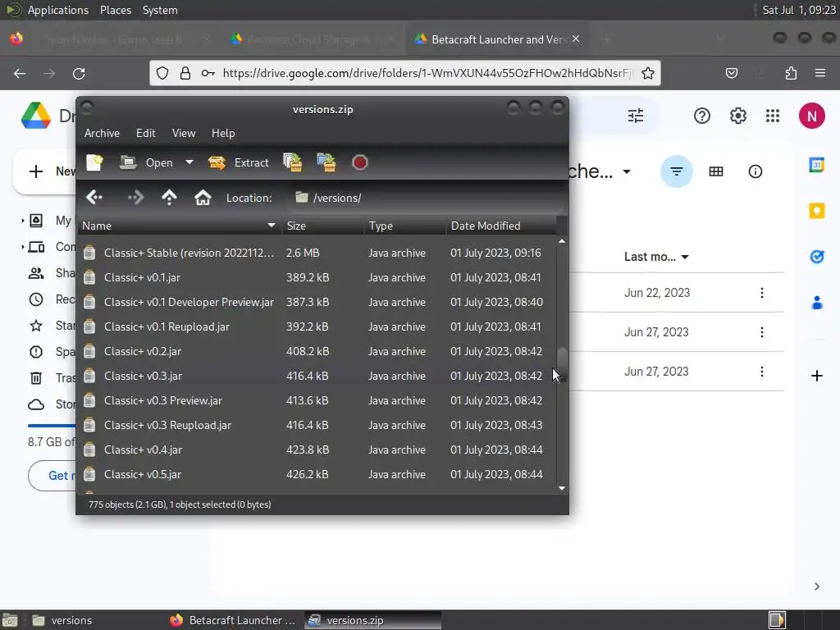Open Applications menu in top panel
The width and height of the screenshot is (840, 630).
58,10
